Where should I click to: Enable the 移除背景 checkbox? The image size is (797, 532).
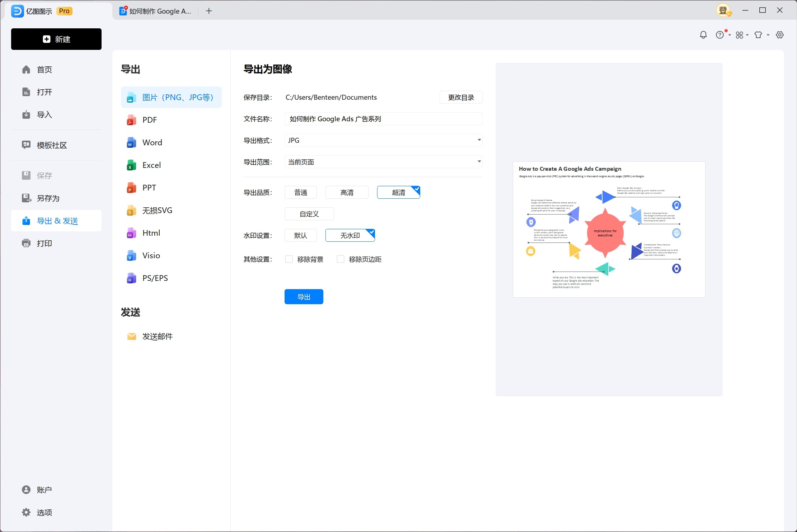[289, 259]
